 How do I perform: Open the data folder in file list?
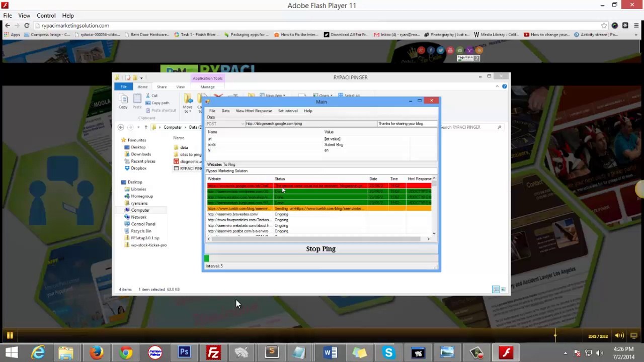coord(184,148)
